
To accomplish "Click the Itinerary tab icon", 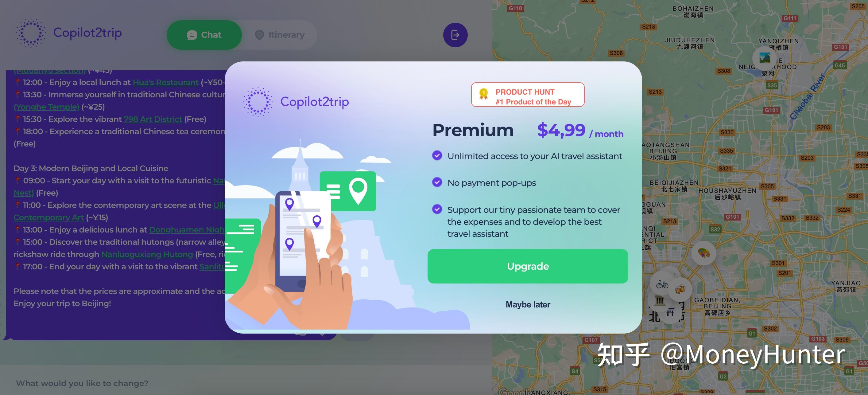I will coord(260,34).
